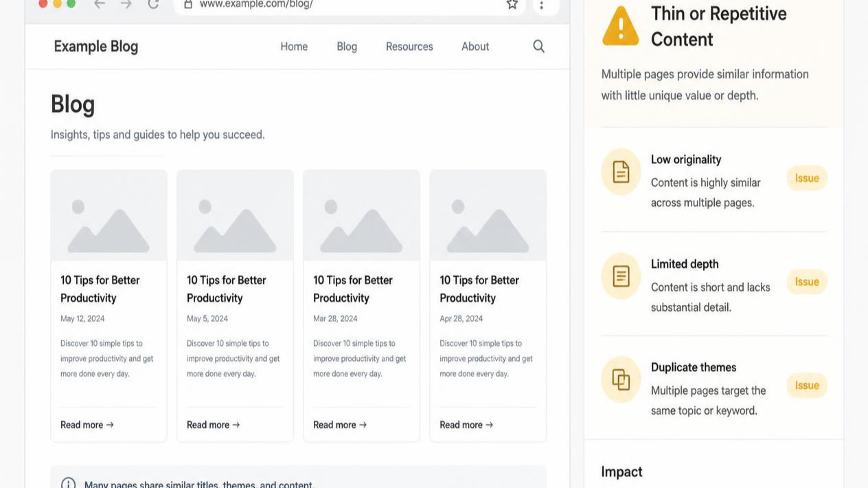This screenshot has width=868, height=488.
Task: Open the post title dated May 5, 2024
Action: 227,289
